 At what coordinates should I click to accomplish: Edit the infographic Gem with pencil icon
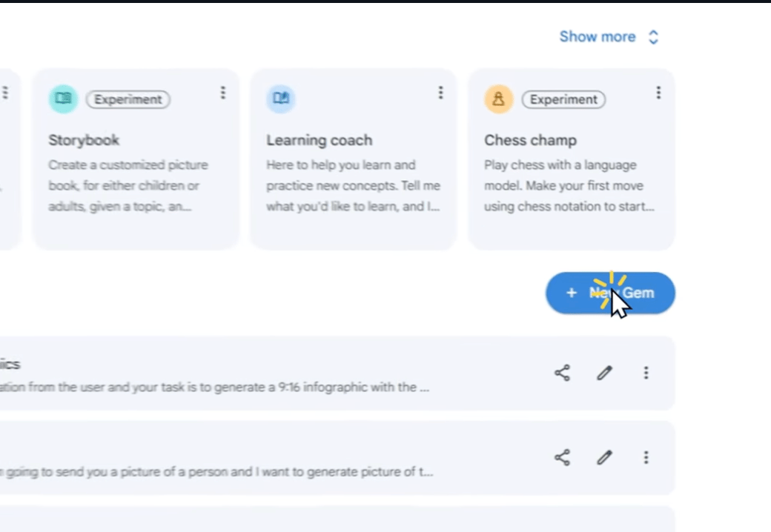605,373
